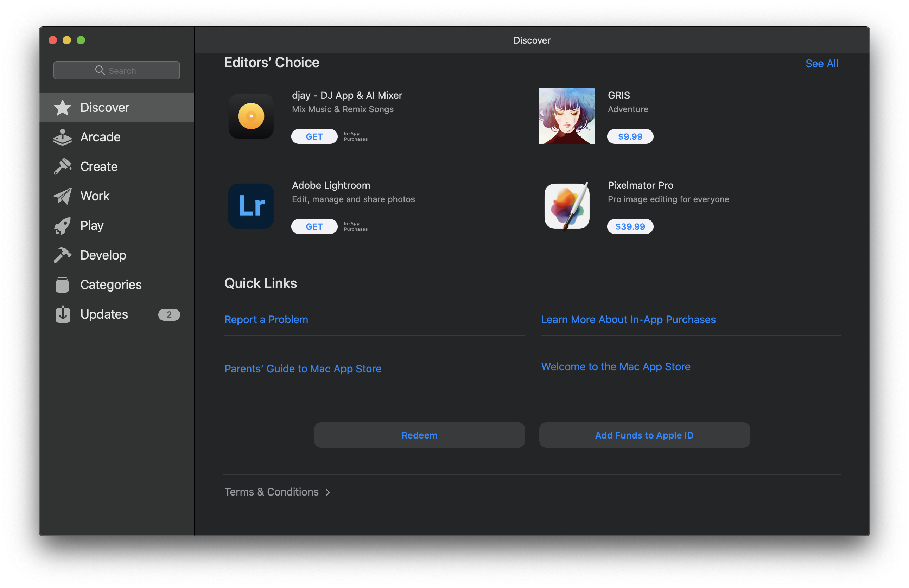Select the Play section label
This screenshot has height=588, width=909.
coord(92,226)
